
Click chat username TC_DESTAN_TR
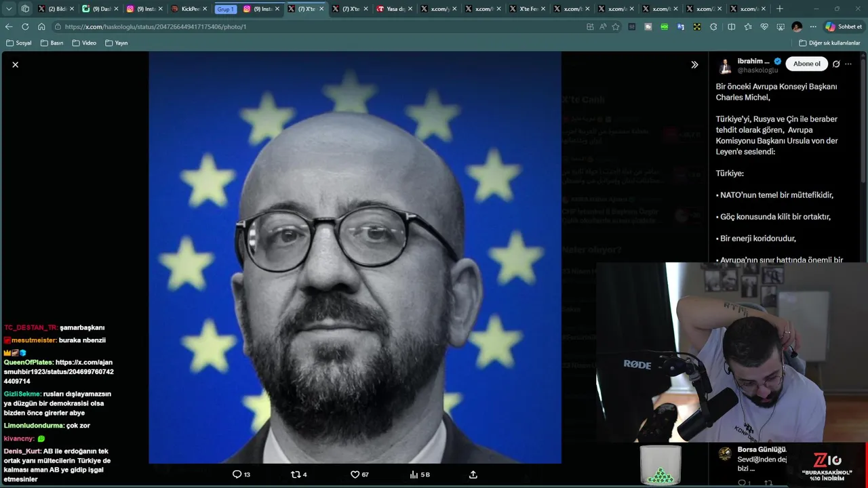(31, 327)
